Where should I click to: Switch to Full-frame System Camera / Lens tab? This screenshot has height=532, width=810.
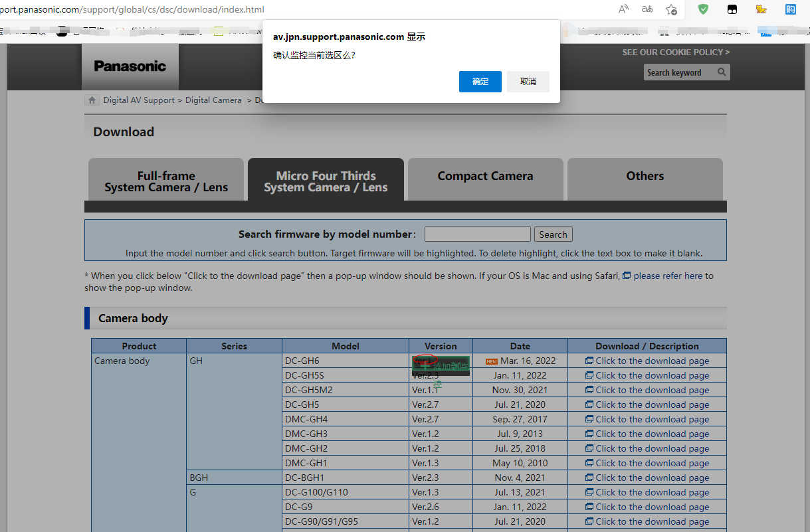click(x=166, y=181)
